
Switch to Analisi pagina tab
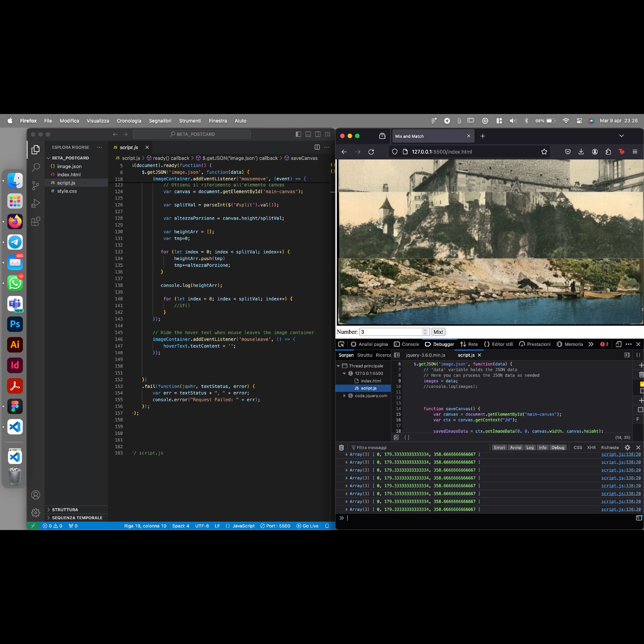[369, 344]
